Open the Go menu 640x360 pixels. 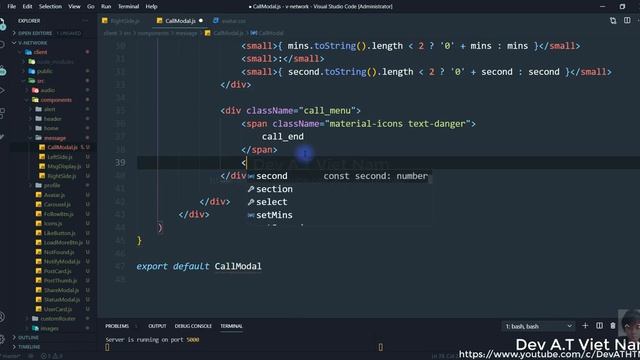91,7
